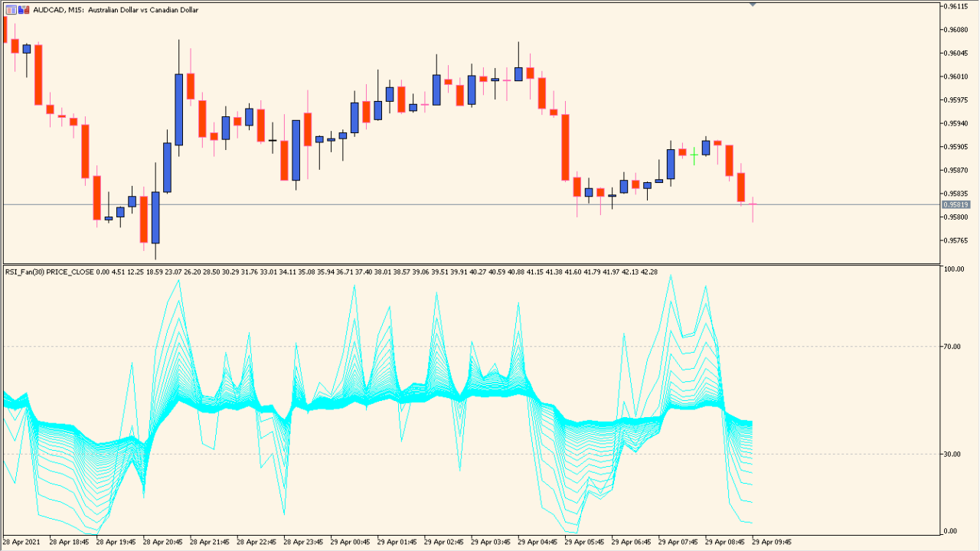Click the 28 Apr 23:45 time label
The image size is (980, 551).
pyautogui.click(x=304, y=542)
